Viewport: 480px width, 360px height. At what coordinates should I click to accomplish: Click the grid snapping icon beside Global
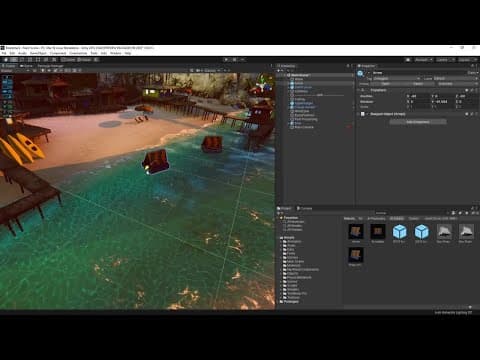click(96, 60)
